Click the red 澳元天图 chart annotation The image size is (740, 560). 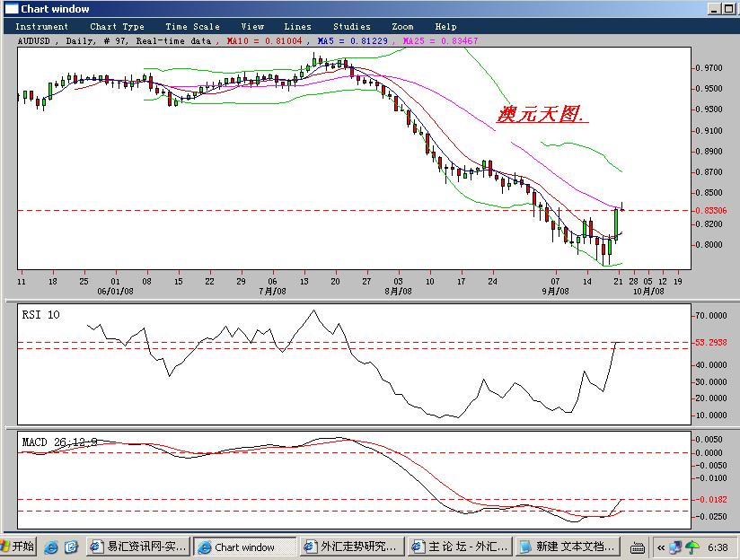pyautogui.click(x=542, y=114)
